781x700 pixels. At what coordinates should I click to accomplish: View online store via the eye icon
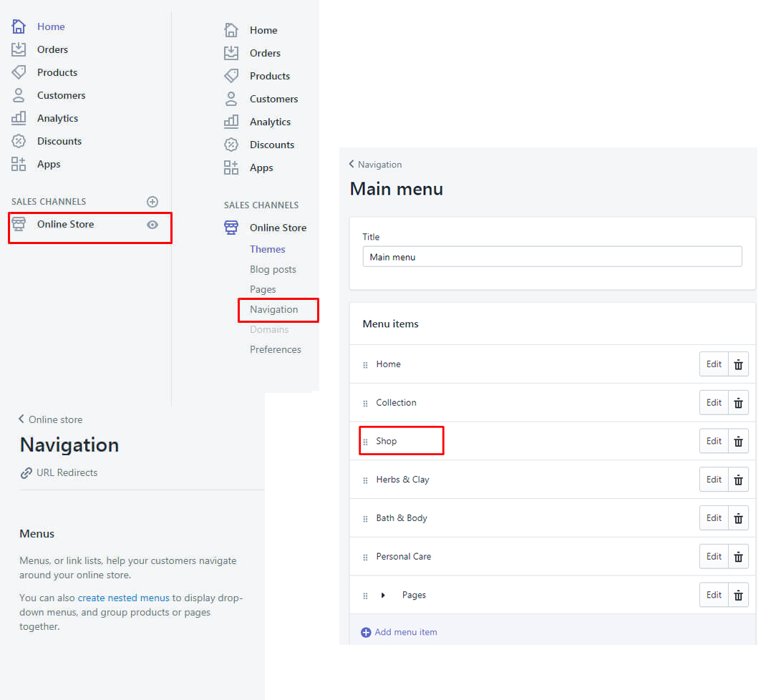(152, 225)
